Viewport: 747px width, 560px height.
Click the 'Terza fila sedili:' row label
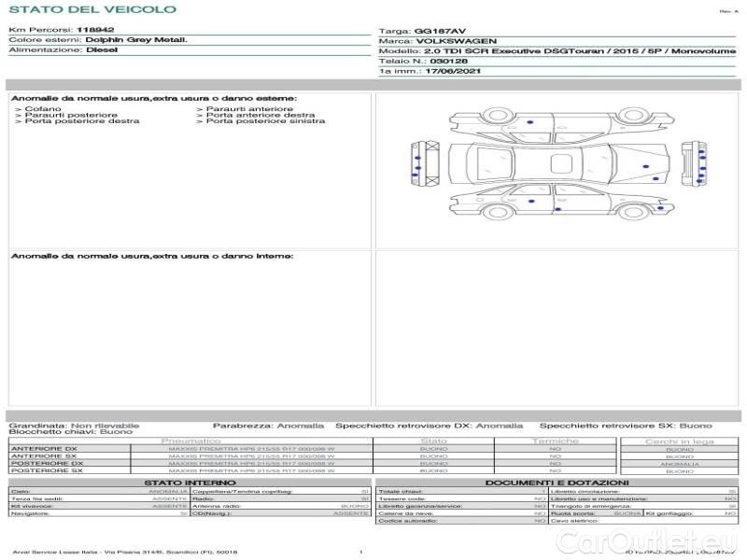click(x=37, y=498)
